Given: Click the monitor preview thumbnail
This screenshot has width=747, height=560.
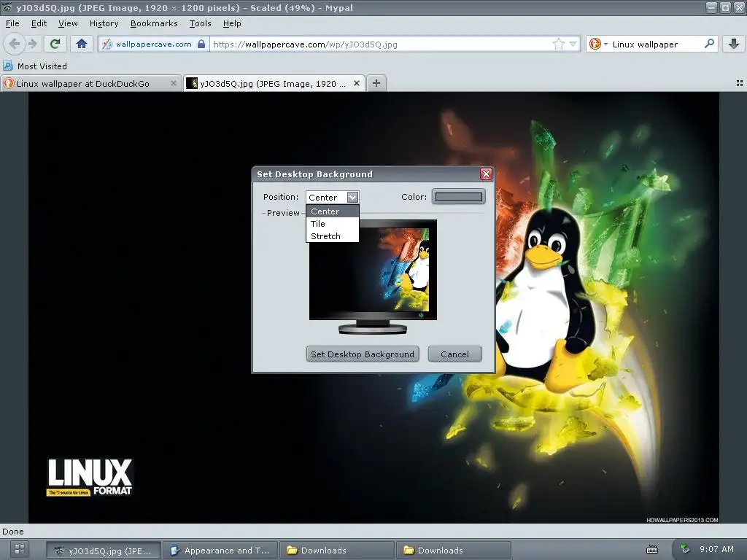Looking at the screenshot, I should [373, 276].
